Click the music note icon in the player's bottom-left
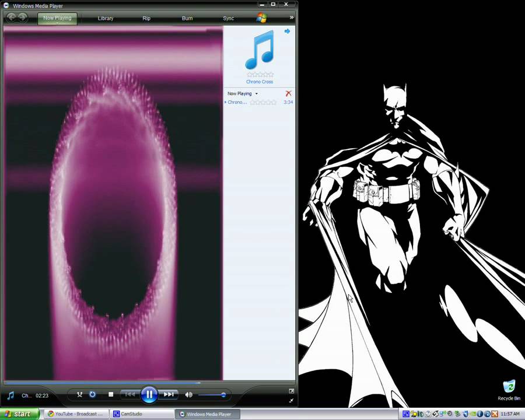 (10, 395)
